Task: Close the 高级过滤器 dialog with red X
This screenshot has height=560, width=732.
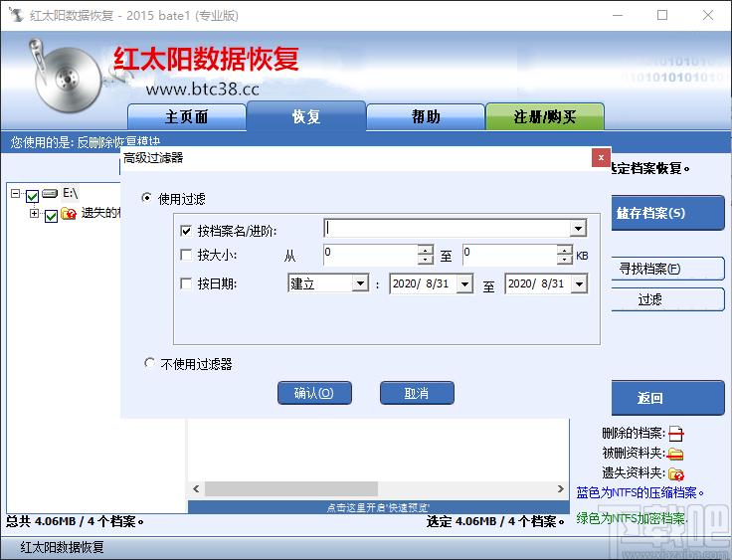Action: click(601, 158)
